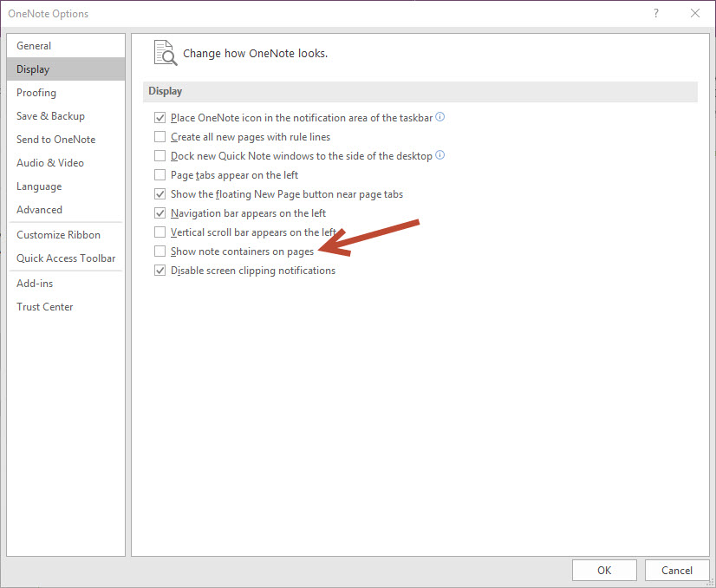Screen dimensions: 716x588
Task: Uncheck Show the floating New Page button
Action: tap(159, 194)
